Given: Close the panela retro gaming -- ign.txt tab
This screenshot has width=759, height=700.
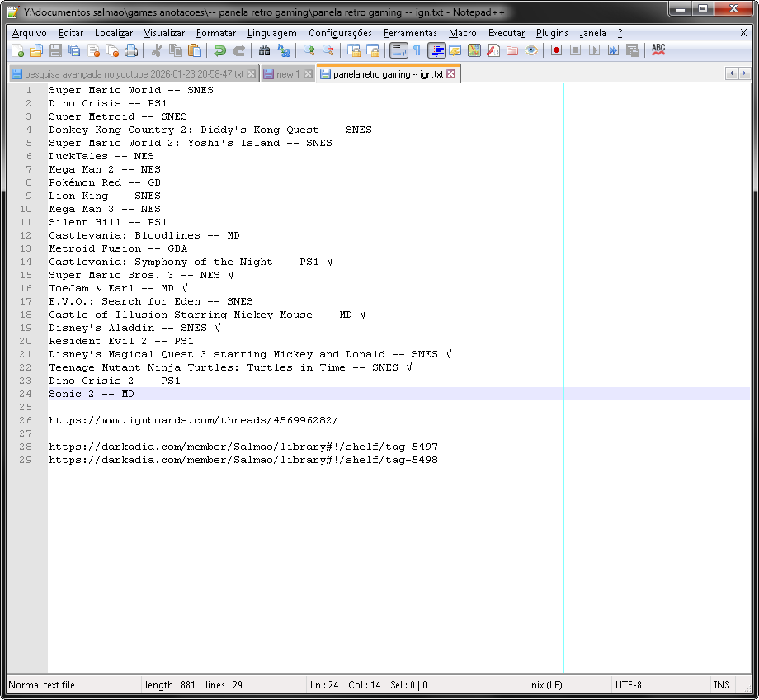Looking at the screenshot, I should 450,73.
